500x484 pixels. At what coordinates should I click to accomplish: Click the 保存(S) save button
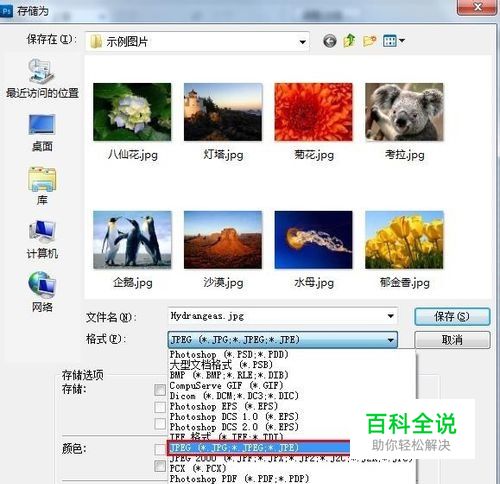452,316
